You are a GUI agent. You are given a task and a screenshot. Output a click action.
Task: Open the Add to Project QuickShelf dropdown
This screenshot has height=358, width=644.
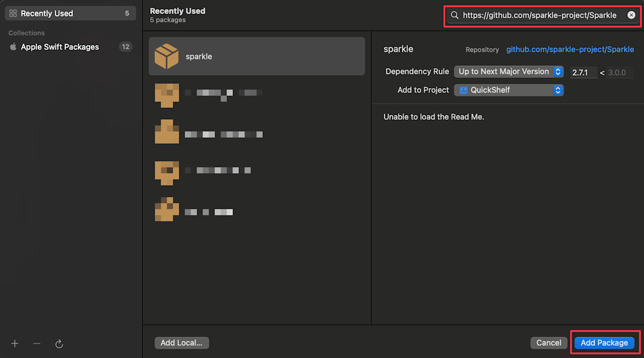509,90
